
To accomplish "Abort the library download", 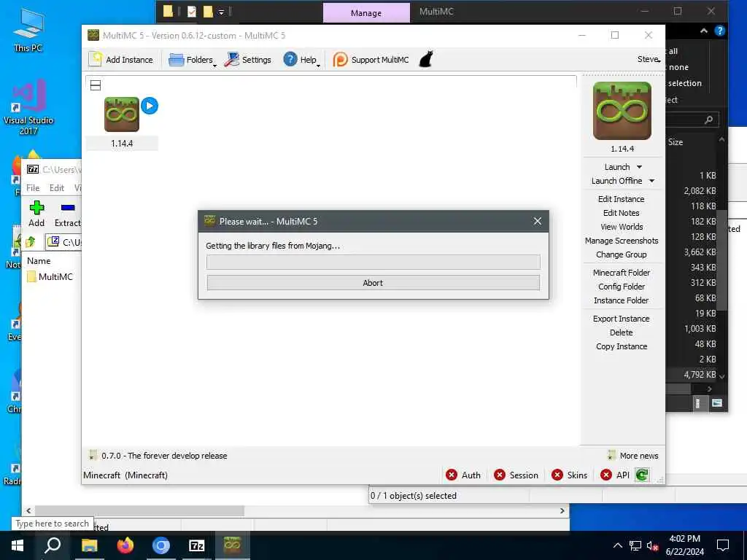I will click(x=373, y=283).
